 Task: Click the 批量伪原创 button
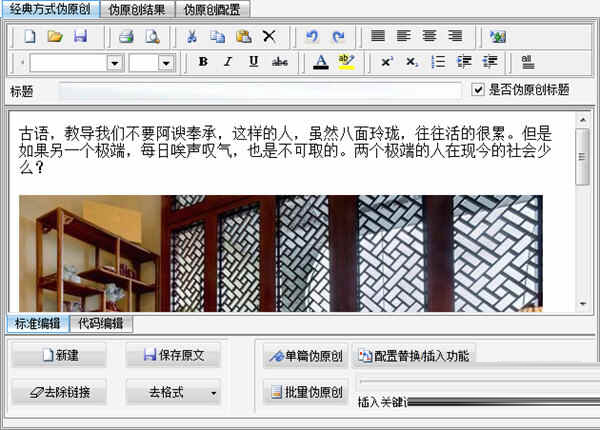(305, 392)
